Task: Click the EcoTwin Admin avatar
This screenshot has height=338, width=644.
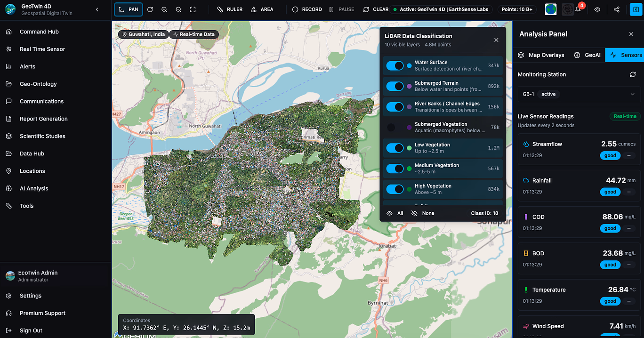Action: (10, 276)
